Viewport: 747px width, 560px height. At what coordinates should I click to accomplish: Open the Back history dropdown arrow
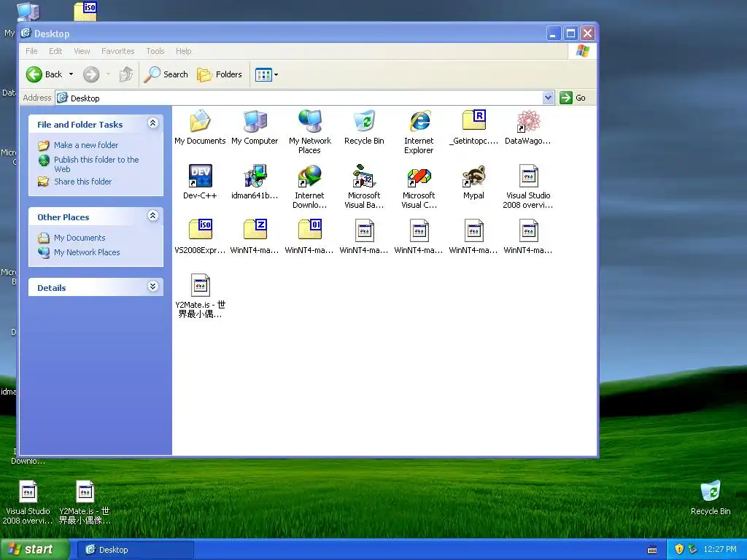pos(71,74)
